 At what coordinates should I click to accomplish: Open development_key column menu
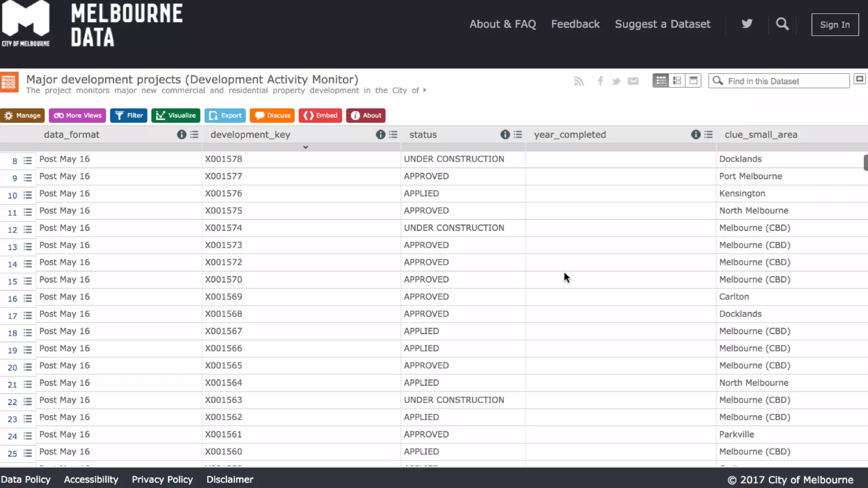point(393,135)
